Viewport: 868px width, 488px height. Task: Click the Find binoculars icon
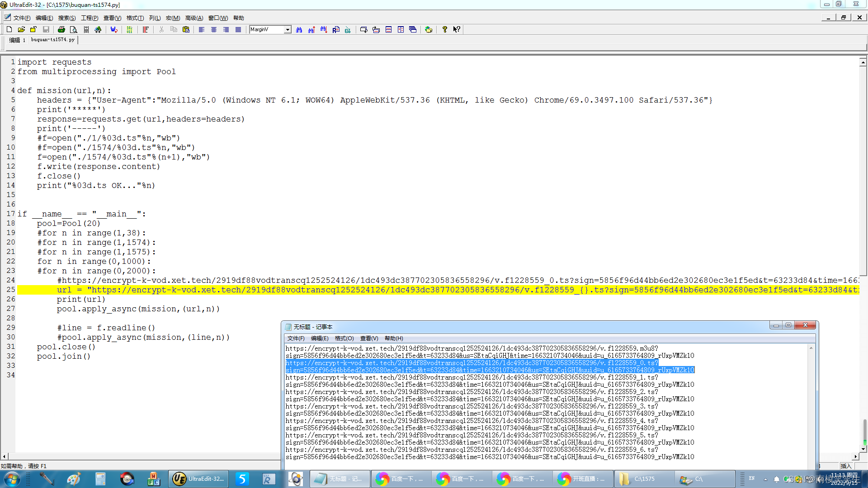[x=299, y=29]
